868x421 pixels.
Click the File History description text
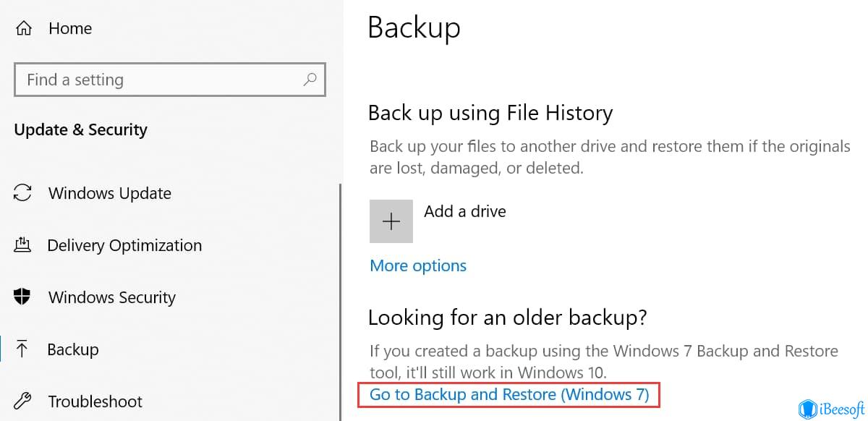(610, 157)
